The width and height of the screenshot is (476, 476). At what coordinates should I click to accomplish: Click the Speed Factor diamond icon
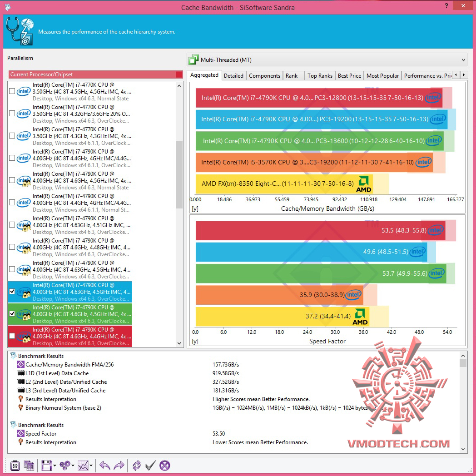20,433
